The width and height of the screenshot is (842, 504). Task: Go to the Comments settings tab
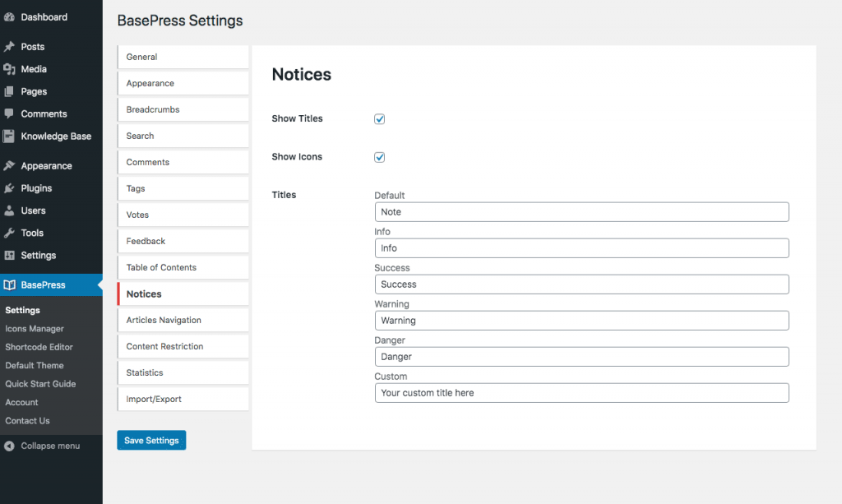(x=183, y=162)
